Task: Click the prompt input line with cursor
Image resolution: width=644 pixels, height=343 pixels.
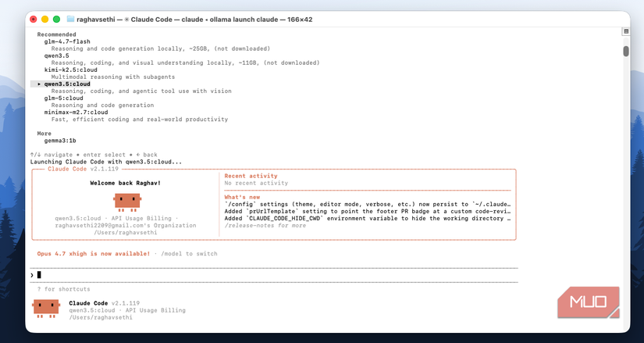Action: [274, 275]
